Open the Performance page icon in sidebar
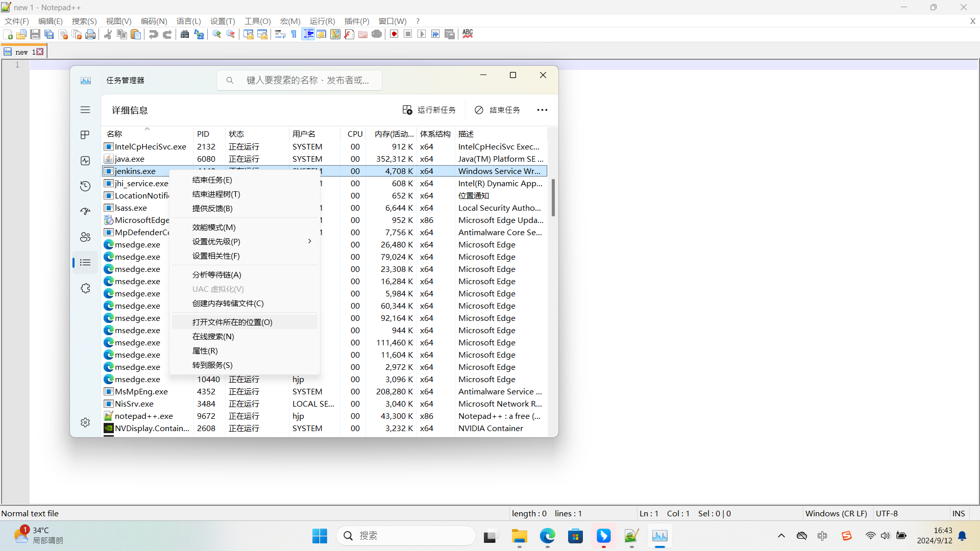Viewport: 980px width, 551px height. [85, 161]
